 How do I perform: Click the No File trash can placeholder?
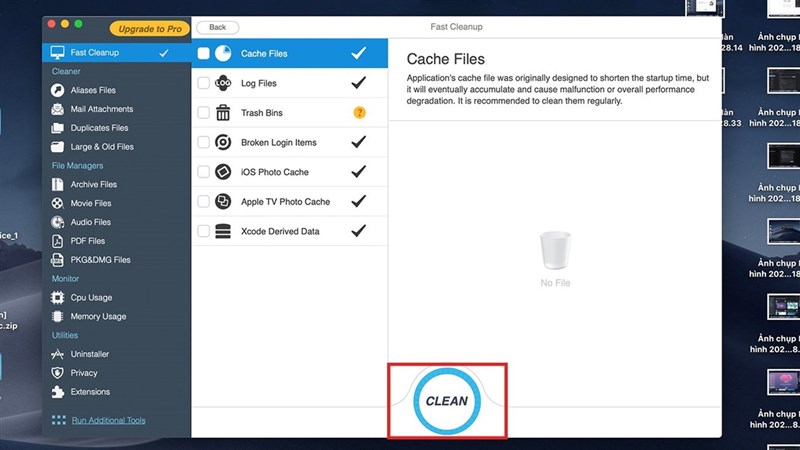555,251
